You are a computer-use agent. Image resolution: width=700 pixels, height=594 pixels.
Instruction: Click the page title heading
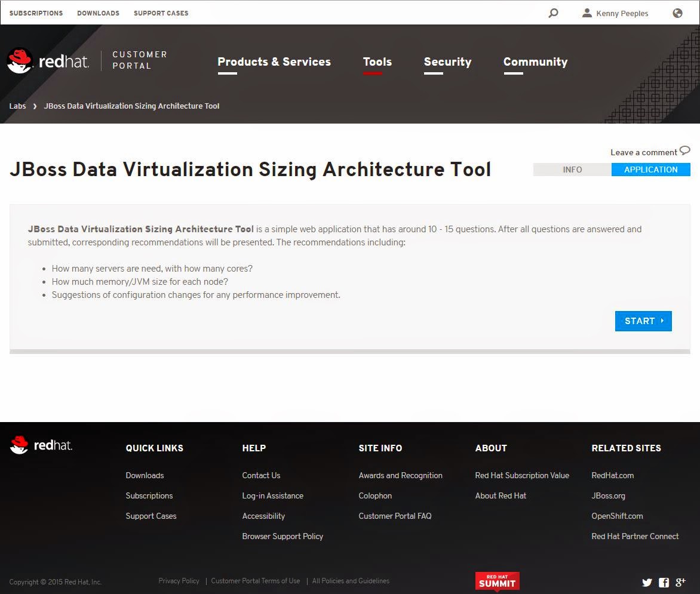pos(250,170)
